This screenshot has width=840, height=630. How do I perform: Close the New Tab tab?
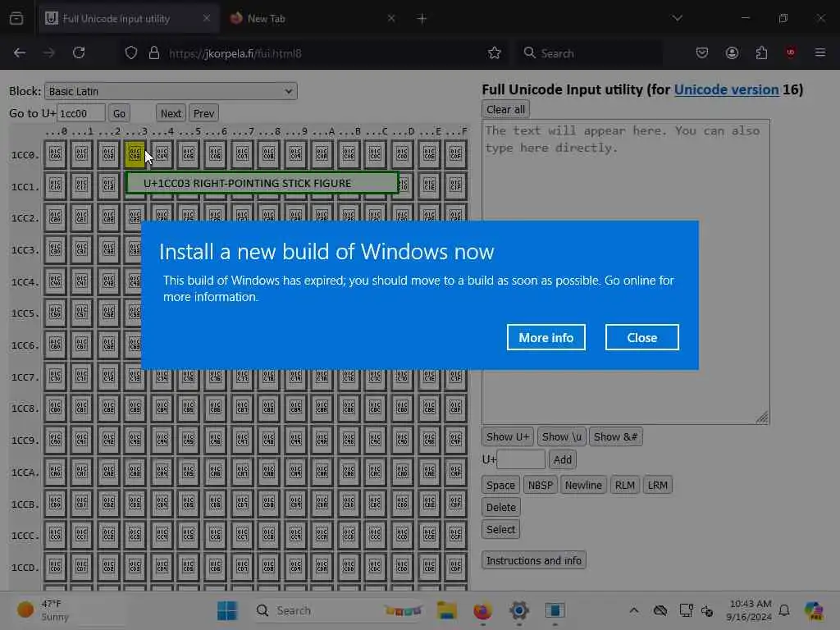[x=391, y=18]
